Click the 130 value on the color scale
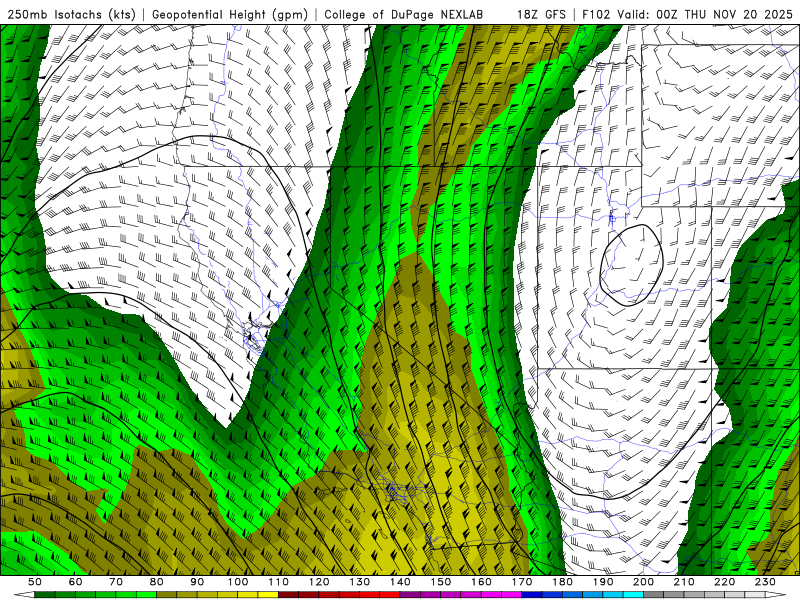 coord(360,582)
